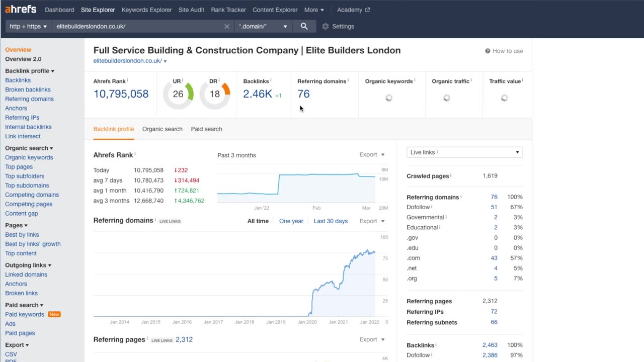Open Linked domains in sidebar
The width and height of the screenshot is (644, 362).
(26, 275)
